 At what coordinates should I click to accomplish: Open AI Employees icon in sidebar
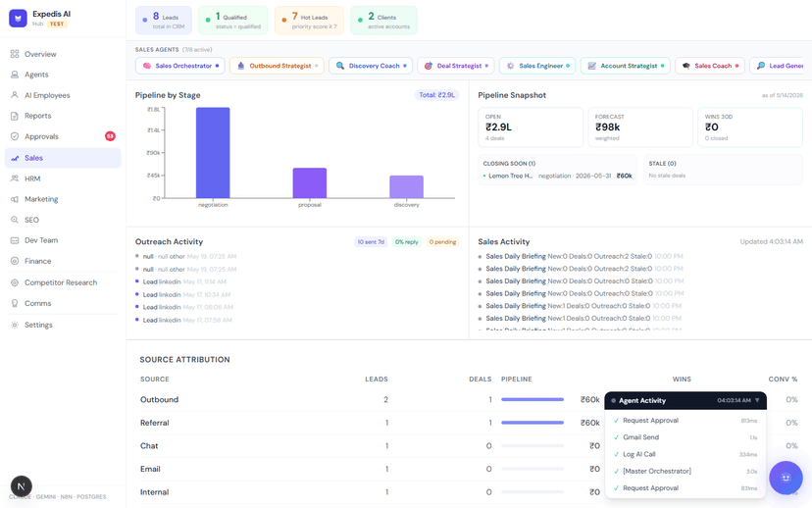tap(15, 95)
